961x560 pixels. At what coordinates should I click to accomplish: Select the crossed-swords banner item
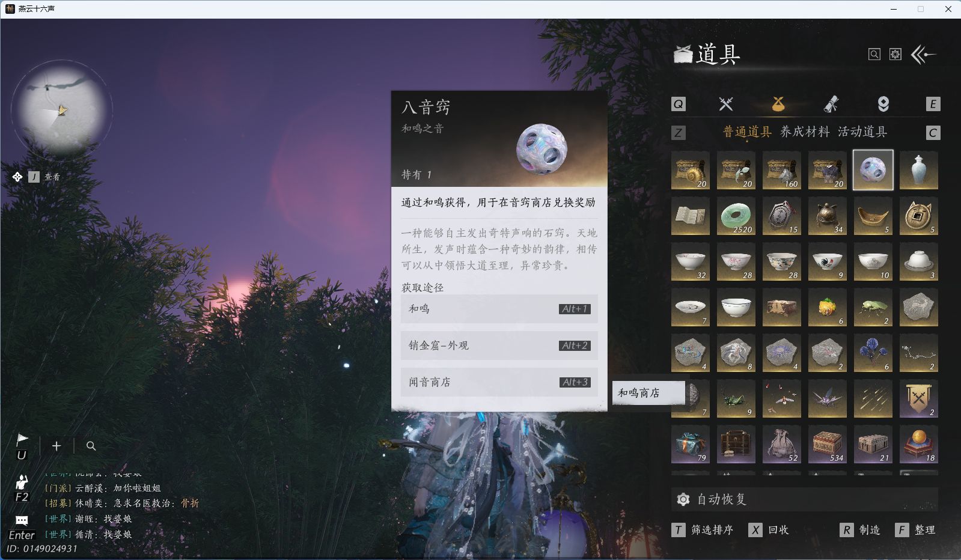pos(918,398)
